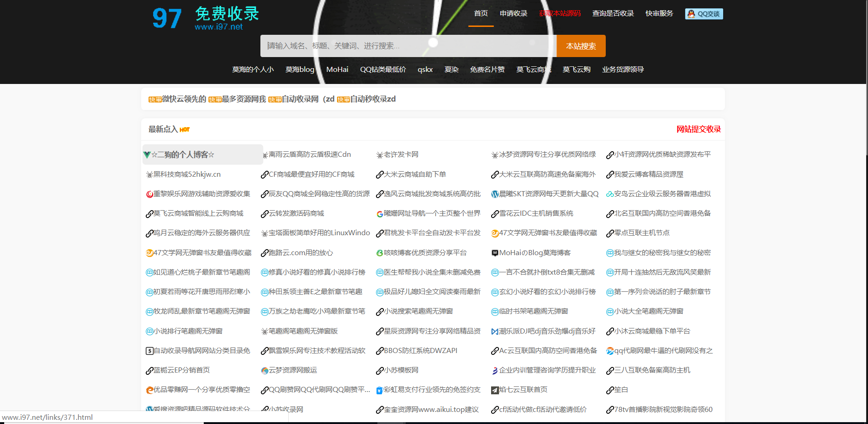Open the 莫海blog link
868x424 pixels.
pos(299,69)
